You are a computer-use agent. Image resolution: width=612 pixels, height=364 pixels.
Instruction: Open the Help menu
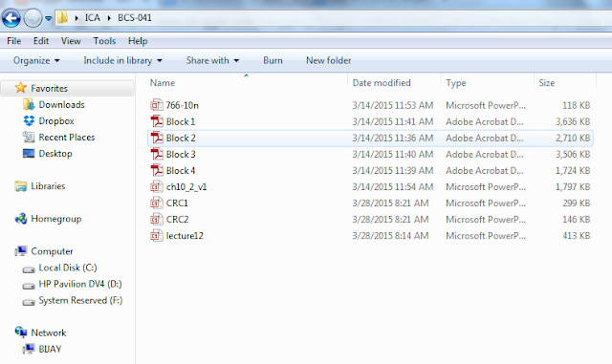point(138,41)
